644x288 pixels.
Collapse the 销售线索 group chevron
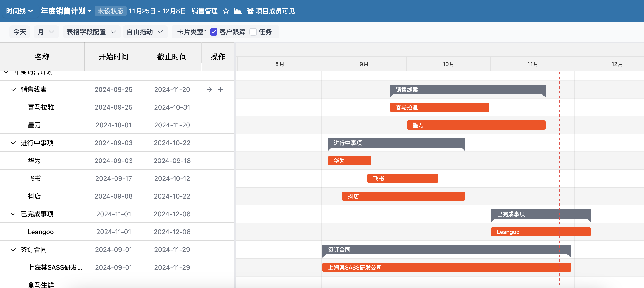[x=13, y=89]
